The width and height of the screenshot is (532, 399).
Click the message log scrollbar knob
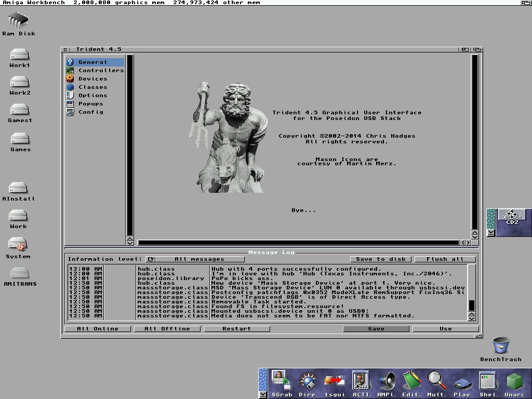click(x=472, y=305)
